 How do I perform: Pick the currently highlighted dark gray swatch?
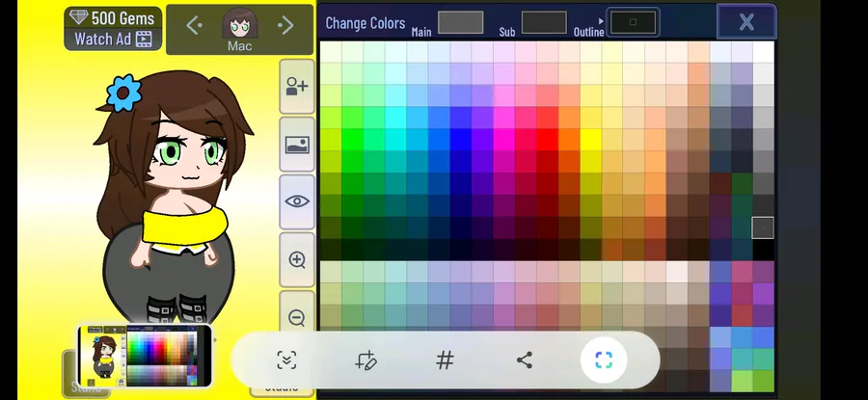[763, 227]
